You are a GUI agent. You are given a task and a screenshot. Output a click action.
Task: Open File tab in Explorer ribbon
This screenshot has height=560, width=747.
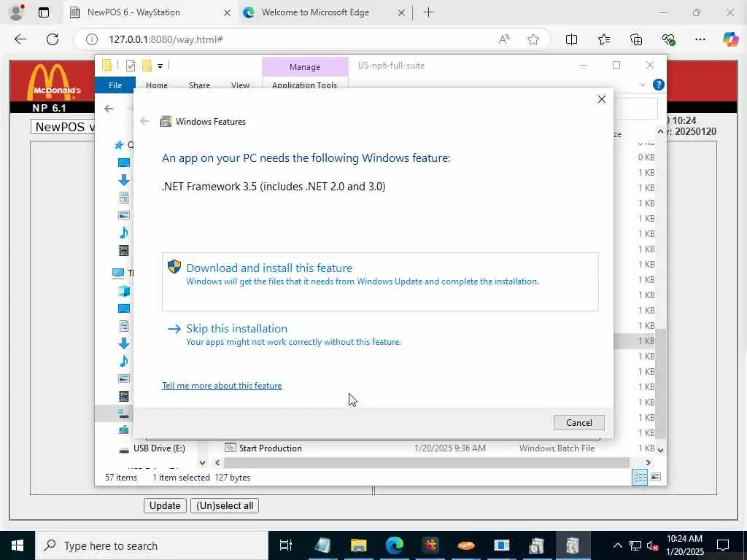click(115, 85)
